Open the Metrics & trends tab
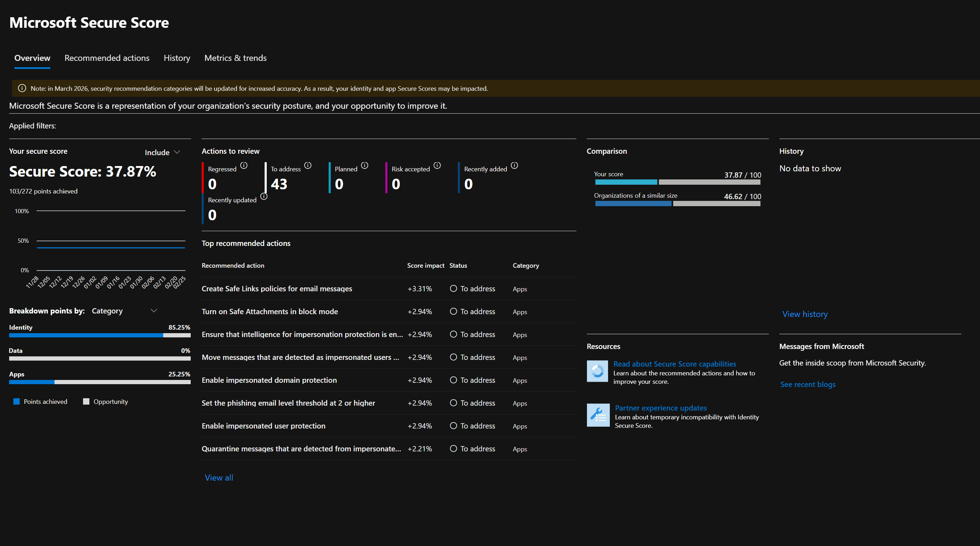The image size is (980, 546). [235, 58]
